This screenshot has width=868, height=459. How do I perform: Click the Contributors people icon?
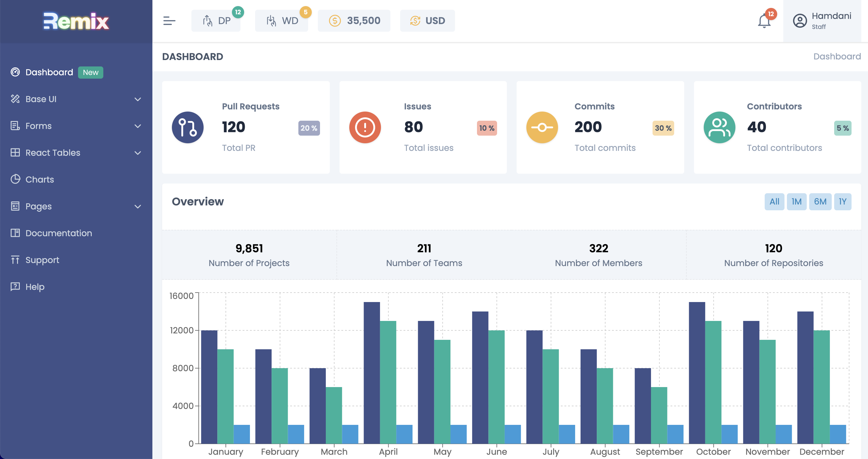pyautogui.click(x=719, y=127)
